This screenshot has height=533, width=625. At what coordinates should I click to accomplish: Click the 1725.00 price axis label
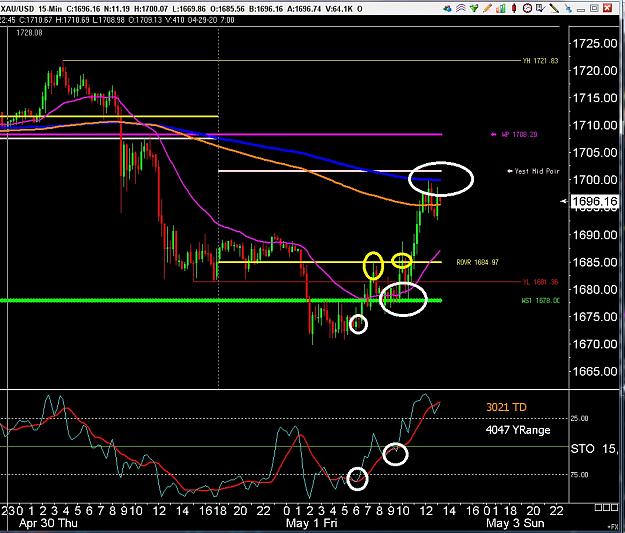tap(595, 43)
